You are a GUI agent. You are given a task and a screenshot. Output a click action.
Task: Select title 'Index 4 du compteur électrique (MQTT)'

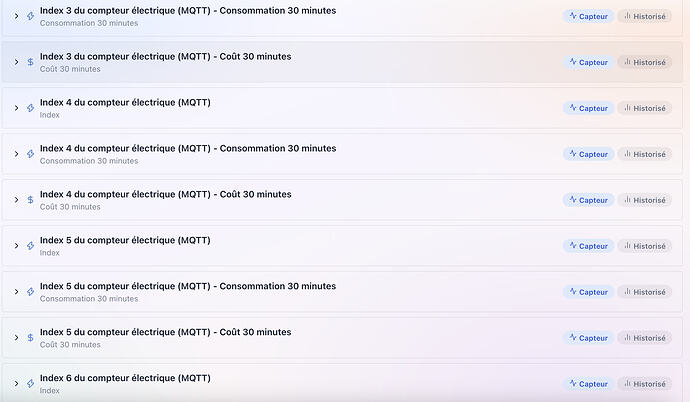[125, 102]
